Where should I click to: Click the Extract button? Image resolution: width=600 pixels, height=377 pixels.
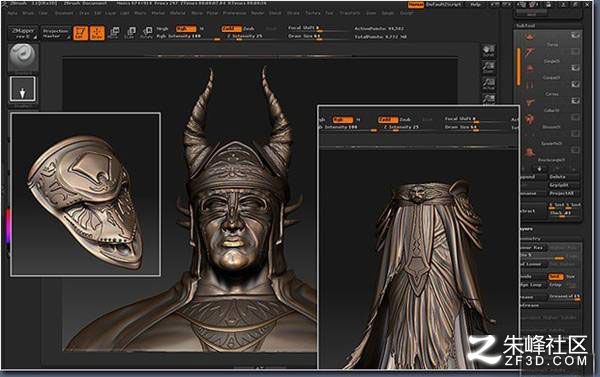click(532, 211)
